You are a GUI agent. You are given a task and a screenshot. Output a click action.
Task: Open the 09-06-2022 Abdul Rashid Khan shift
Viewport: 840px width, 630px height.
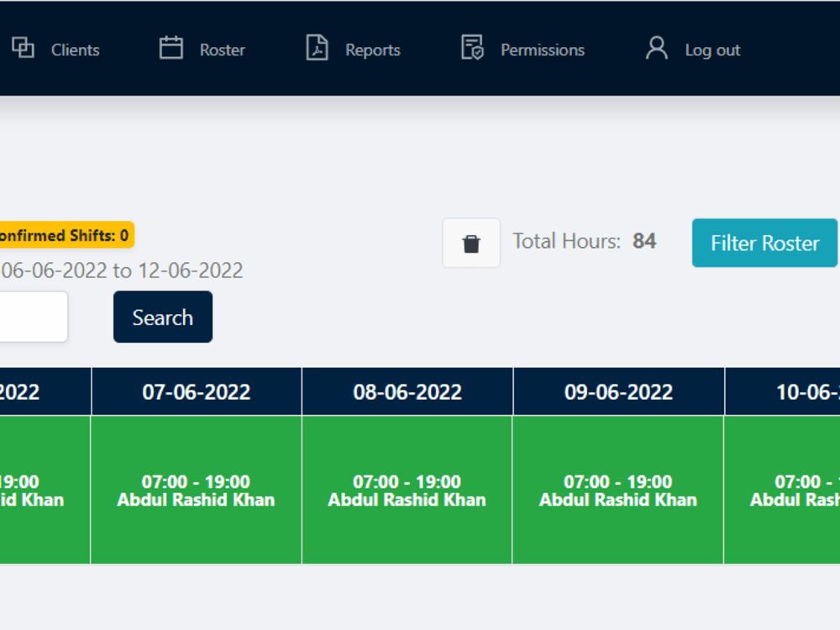coord(618,490)
